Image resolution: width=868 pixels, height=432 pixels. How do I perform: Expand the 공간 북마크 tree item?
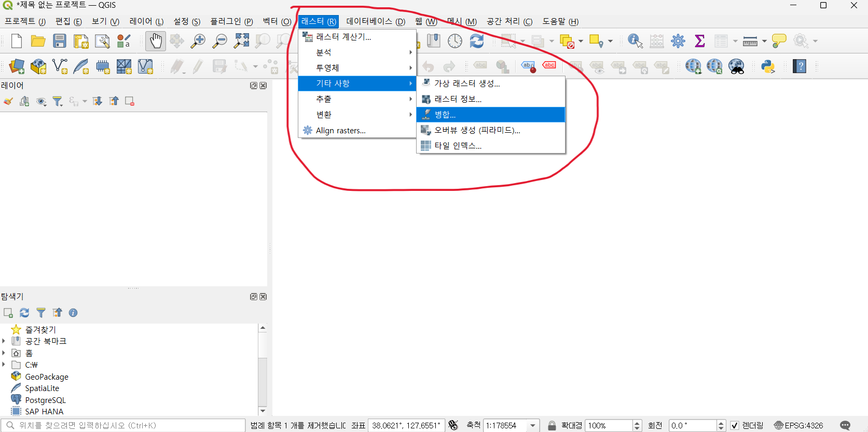(x=4, y=341)
